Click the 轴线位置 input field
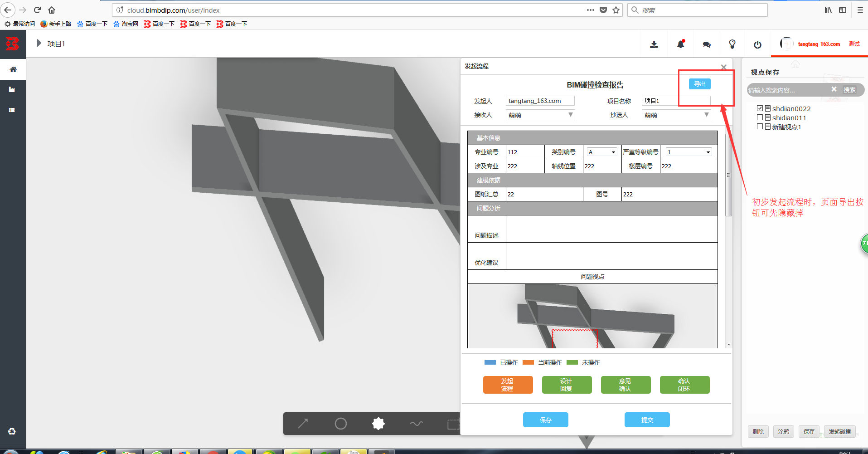The width and height of the screenshot is (868, 454). tap(602, 166)
